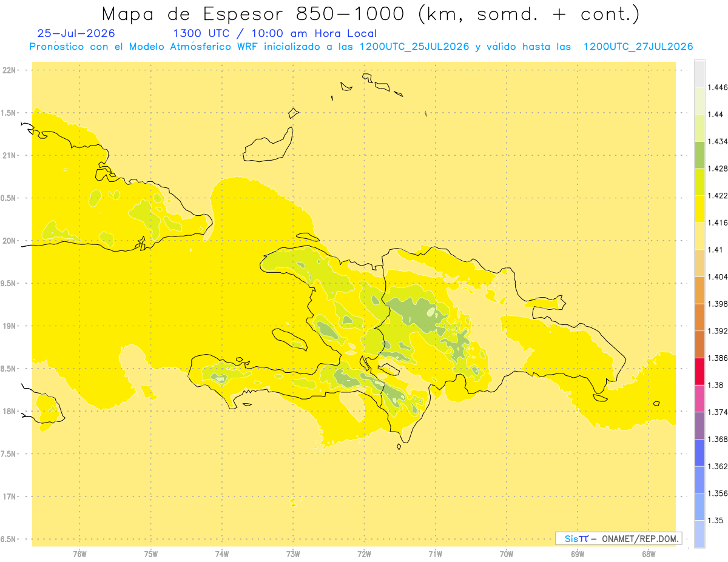Click the colorbar value 1.446
This screenshot has height=562, width=728.
[x=718, y=87]
